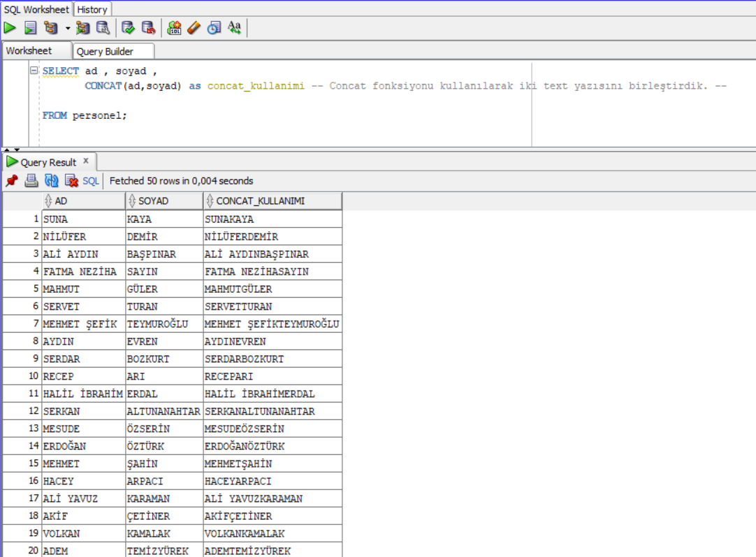
Task: Open the Query Builder tab
Action: pos(113,51)
